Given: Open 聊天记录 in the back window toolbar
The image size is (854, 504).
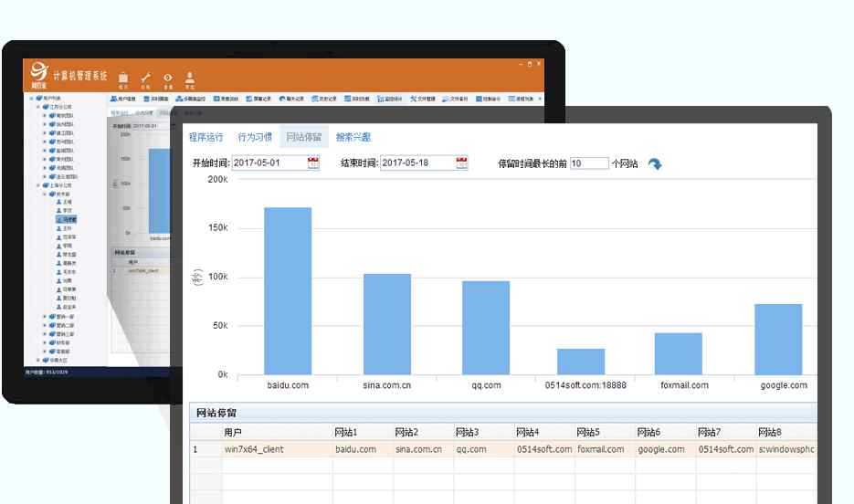Looking at the screenshot, I should [x=291, y=99].
